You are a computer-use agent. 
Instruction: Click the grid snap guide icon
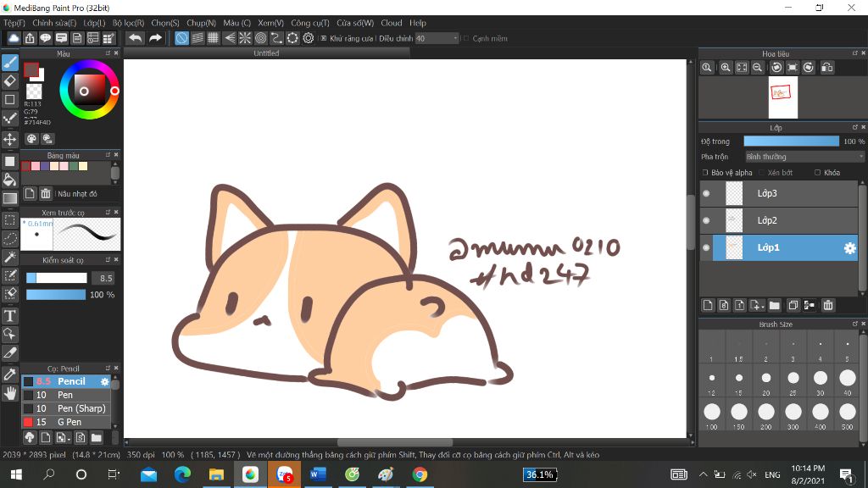coord(213,38)
